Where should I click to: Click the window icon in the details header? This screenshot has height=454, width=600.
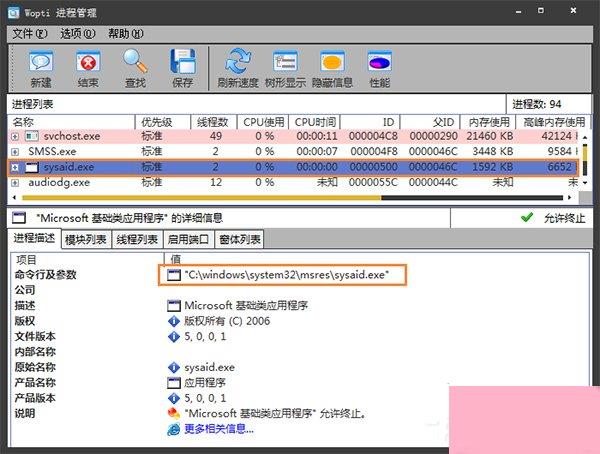tap(19, 218)
